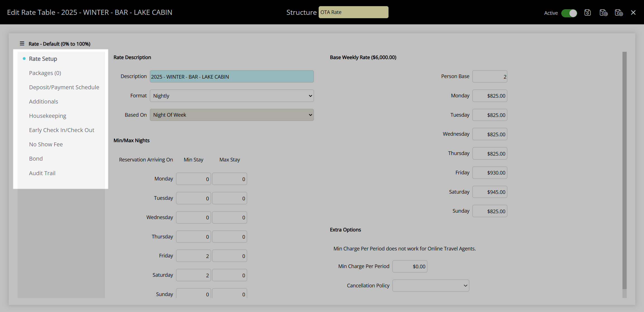Click the Reservation Arriving On column header

click(146, 160)
